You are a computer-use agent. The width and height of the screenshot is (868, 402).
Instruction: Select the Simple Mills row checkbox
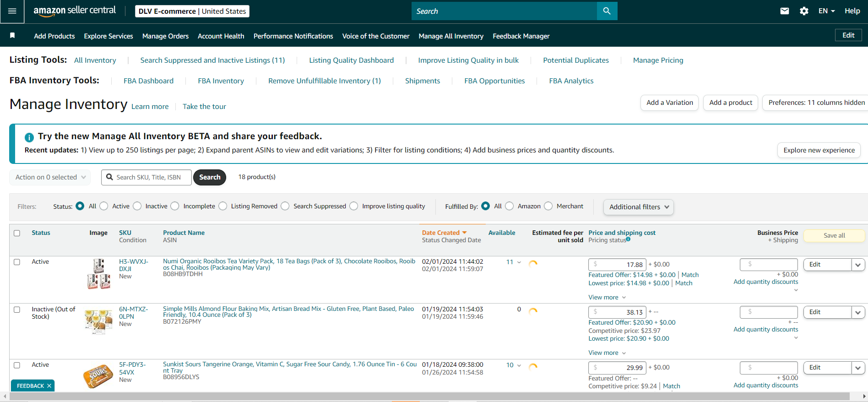17,310
